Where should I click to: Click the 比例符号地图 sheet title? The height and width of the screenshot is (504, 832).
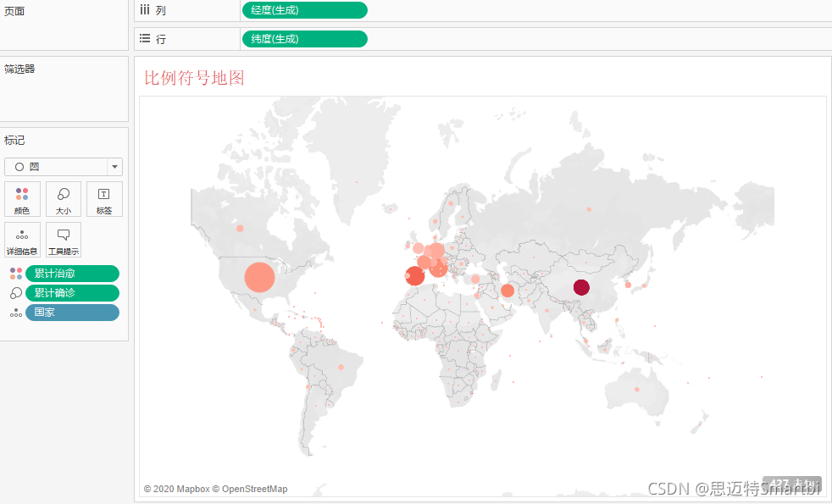pyautogui.click(x=194, y=78)
